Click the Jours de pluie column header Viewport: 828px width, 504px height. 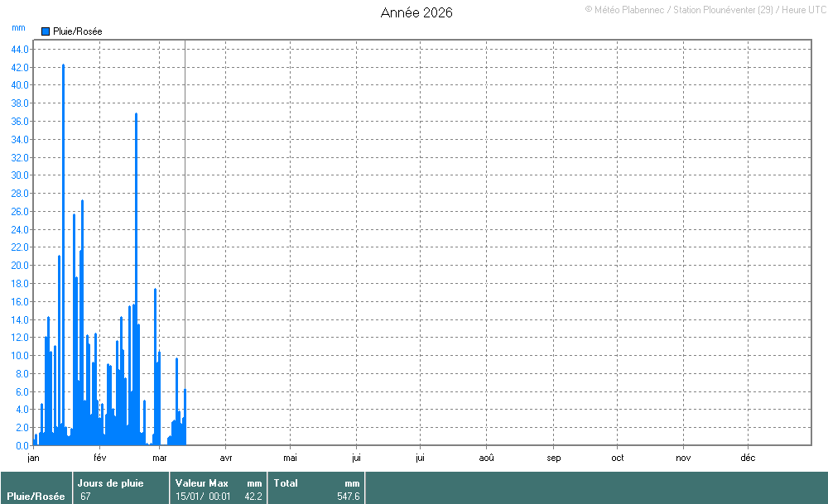click(x=110, y=483)
